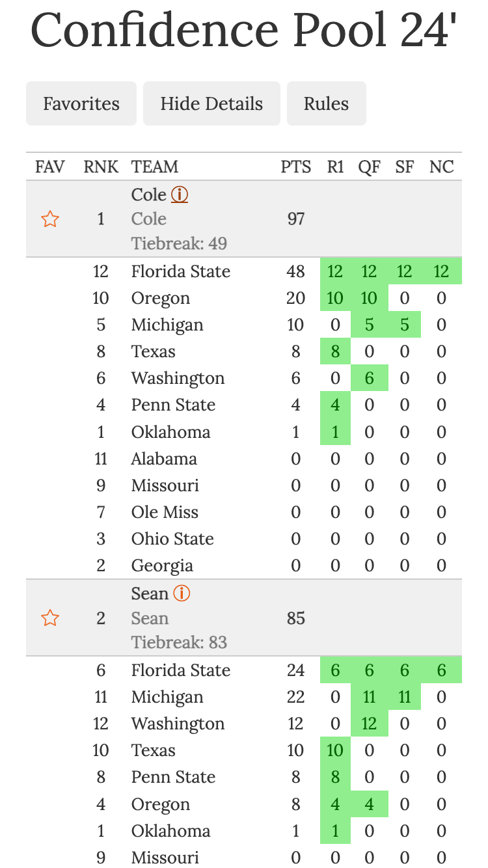Open the Rules button

click(x=326, y=103)
